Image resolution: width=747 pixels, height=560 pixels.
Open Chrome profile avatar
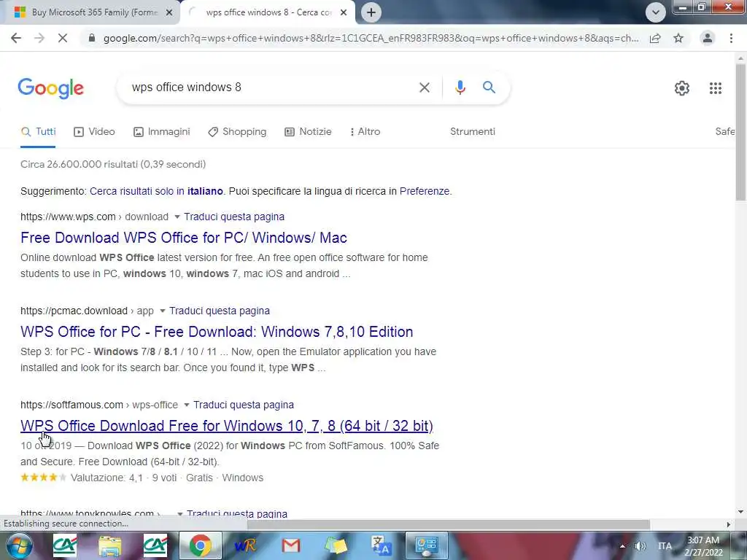click(x=708, y=38)
